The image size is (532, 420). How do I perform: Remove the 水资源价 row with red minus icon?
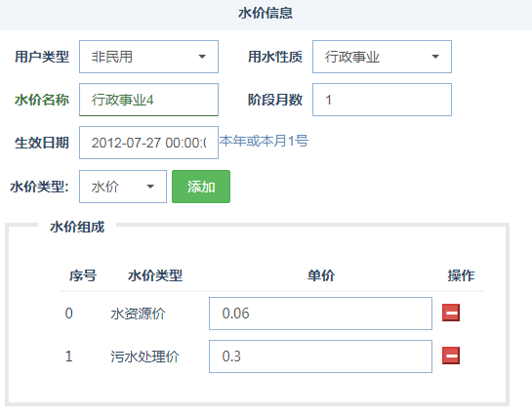coord(451,313)
